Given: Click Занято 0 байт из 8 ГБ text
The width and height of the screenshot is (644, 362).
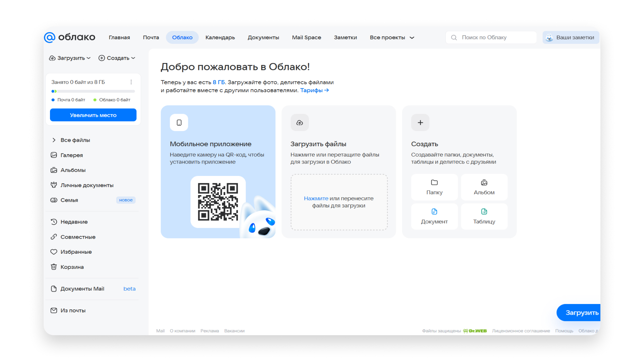Looking at the screenshot, I should pyautogui.click(x=78, y=82).
